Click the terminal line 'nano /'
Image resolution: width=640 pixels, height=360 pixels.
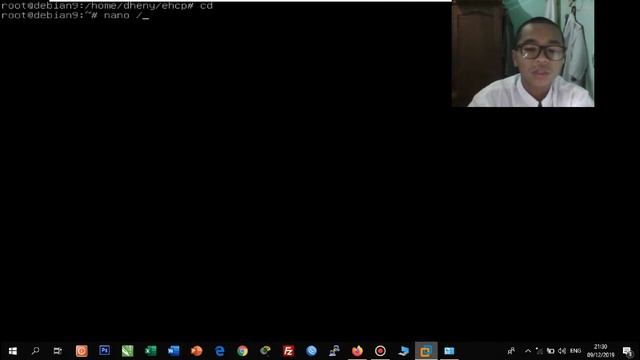pos(75,16)
